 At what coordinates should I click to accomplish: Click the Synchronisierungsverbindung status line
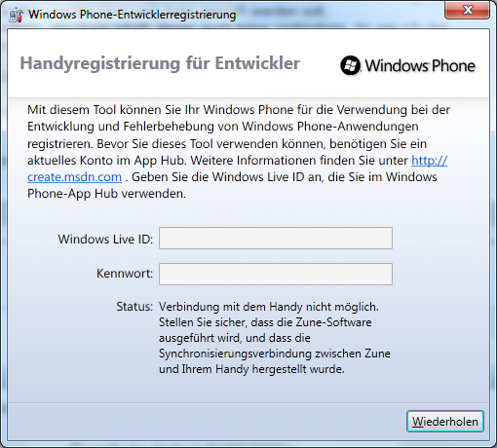(x=275, y=354)
